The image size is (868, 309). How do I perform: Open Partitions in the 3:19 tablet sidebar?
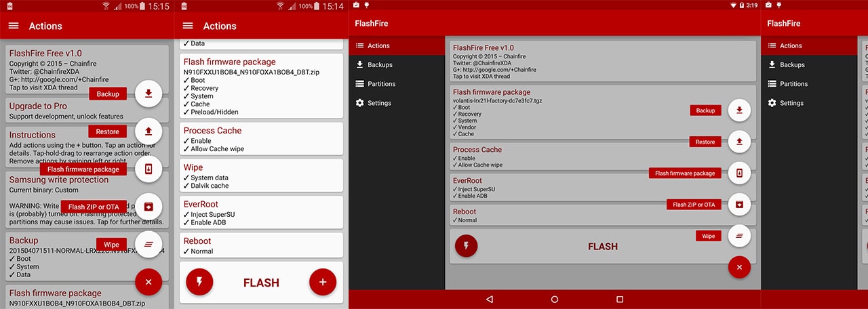pyautogui.click(x=397, y=83)
